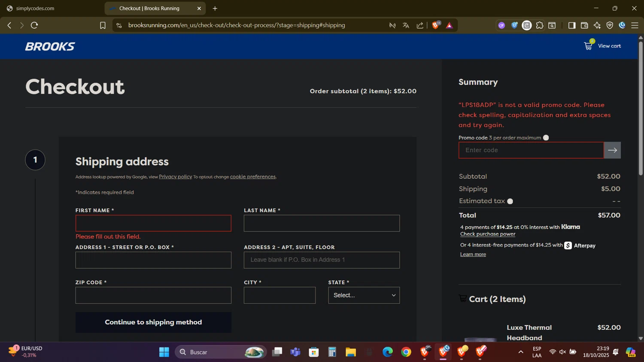This screenshot has width=644, height=362.
Task: Open browser main menu hamburger icon
Action: 635,25
